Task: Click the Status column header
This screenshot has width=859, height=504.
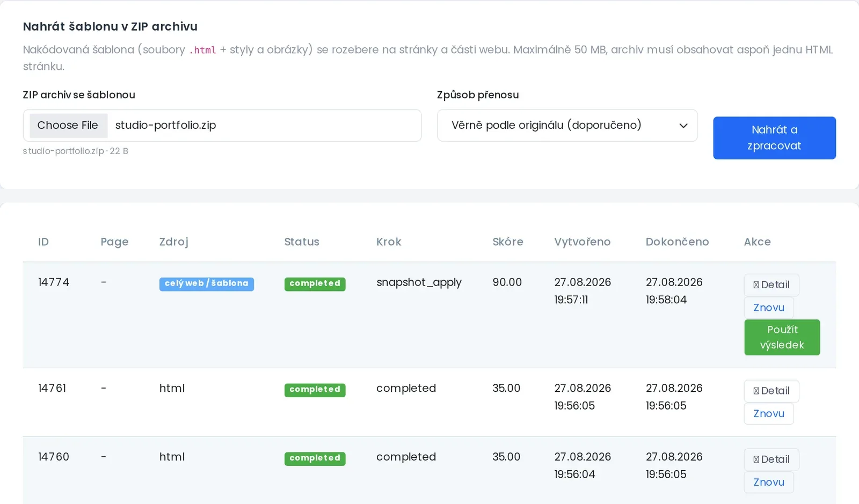Action: [302, 242]
